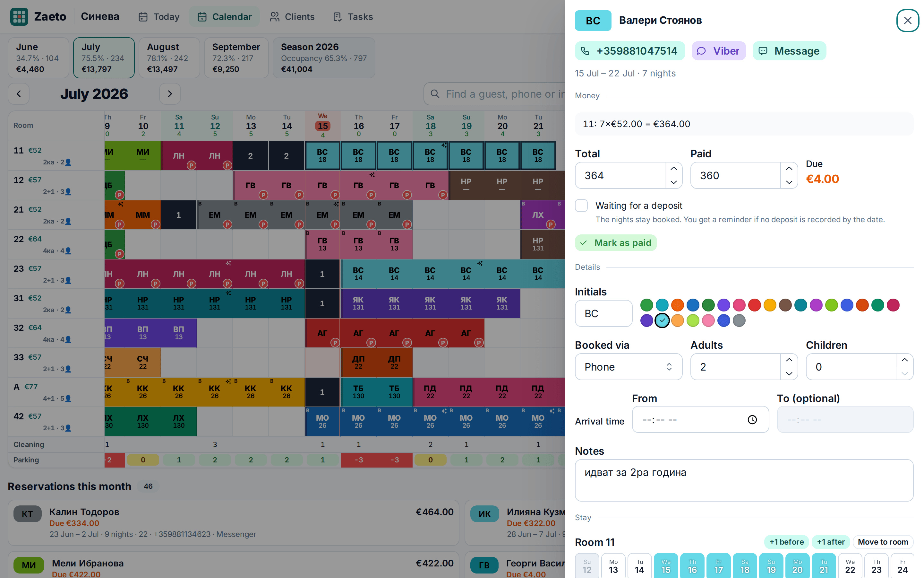Click Move to room button
The image size is (924, 578).
click(x=883, y=542)
